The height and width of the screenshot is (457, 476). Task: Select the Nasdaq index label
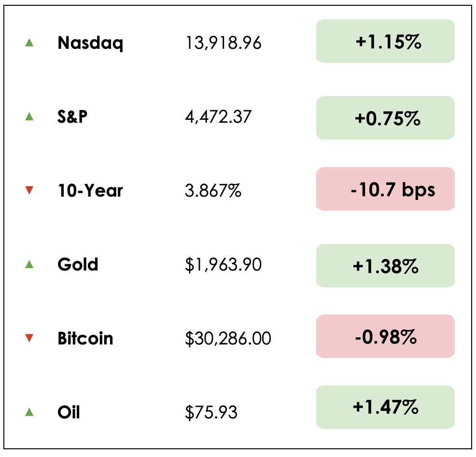click(x=90, y=43)
